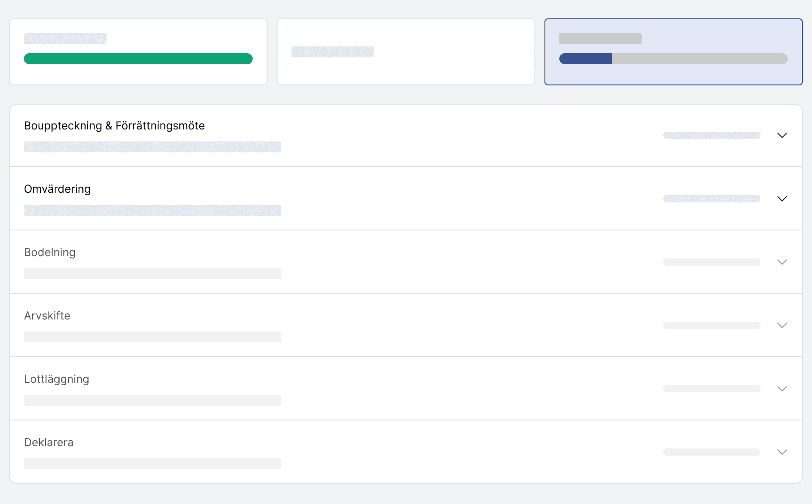Select the Lottläggning row title
The width and height of the screenshot is (812, 504).
56,379
